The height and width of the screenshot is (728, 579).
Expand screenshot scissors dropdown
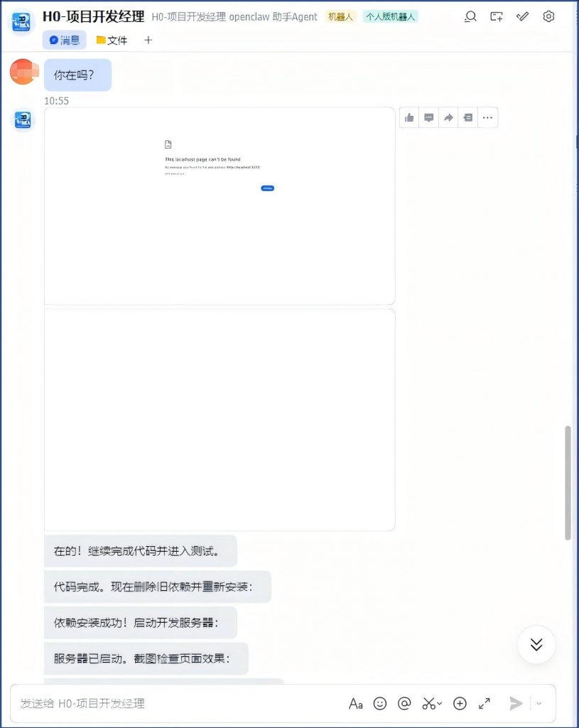(440, 704)
